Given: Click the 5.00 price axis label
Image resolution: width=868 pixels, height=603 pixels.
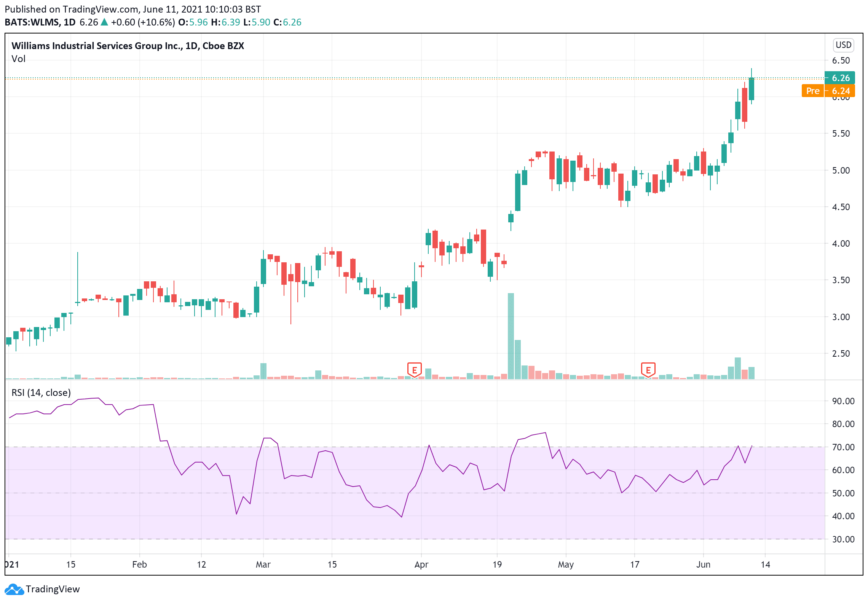Looking at the screenshot, I should [x=841, y=171].
